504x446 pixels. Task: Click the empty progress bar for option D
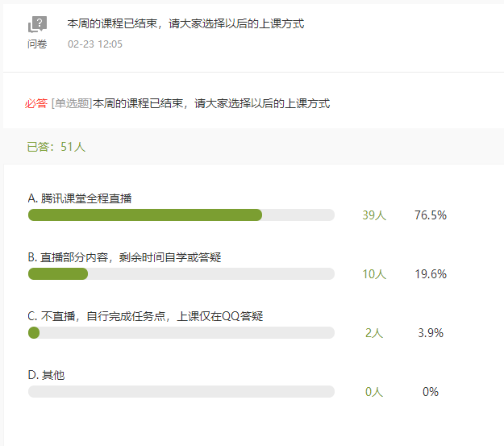pyautogui.click(x=181, y=392)
